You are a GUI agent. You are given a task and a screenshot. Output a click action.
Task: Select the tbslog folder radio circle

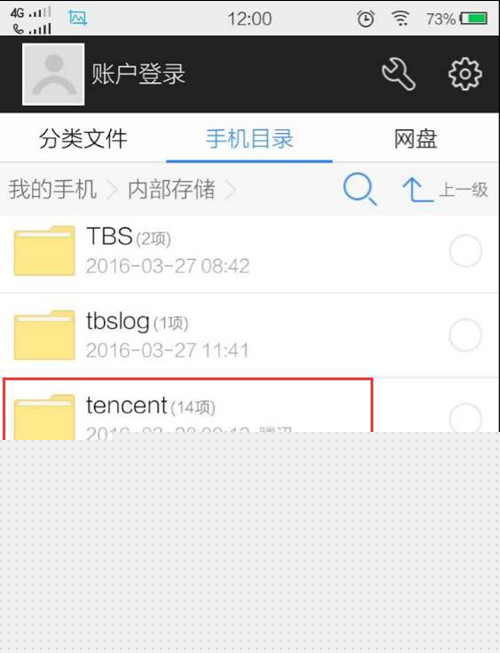pyautogui.click(x=465, y=335)
